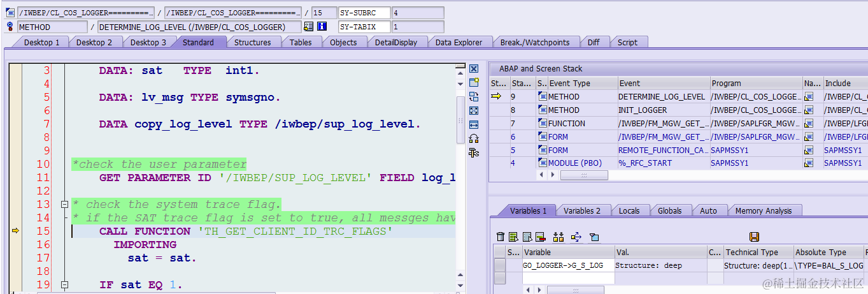This screenshot has height=294, width=868.
Task: Click the program document icon at top left
Action: (x=10, y=13)
